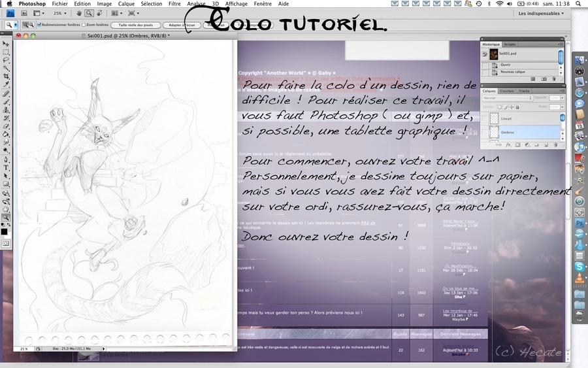The image size is (588, 368).
Task: Select the Healing Brush tool
Action: coord(6,93)
